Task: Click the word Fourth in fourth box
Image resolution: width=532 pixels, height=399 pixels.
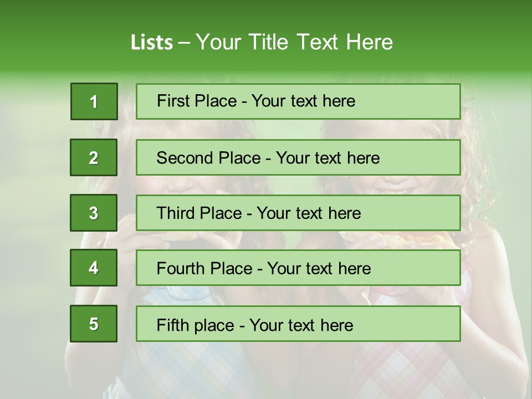Action: click(x=182, y=269)
